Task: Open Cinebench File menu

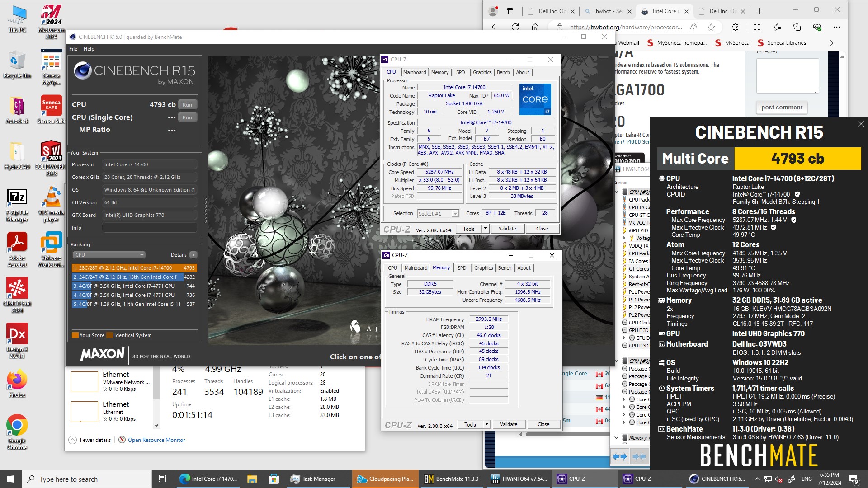Action: pyautogui.click(x=73, y=49)
